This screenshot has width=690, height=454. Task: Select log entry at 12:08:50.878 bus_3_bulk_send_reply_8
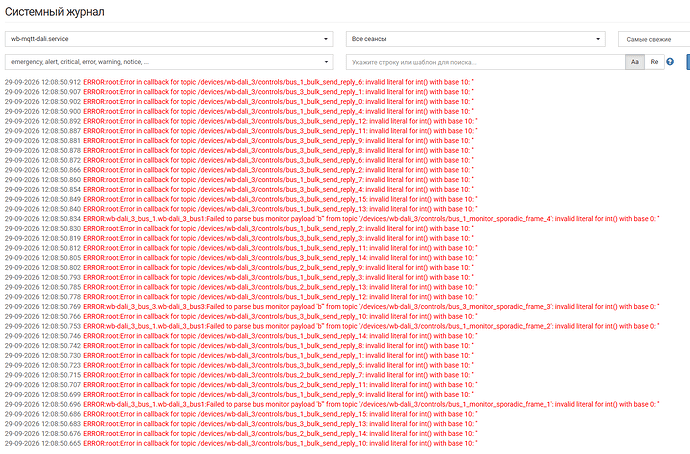click(x=239, y=150)
